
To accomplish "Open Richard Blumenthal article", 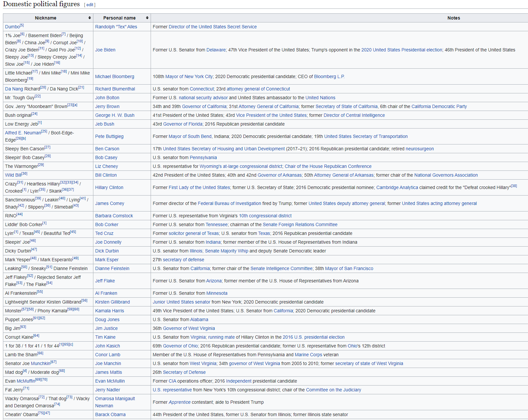I will pyautogui.click(x=115, y=89).
